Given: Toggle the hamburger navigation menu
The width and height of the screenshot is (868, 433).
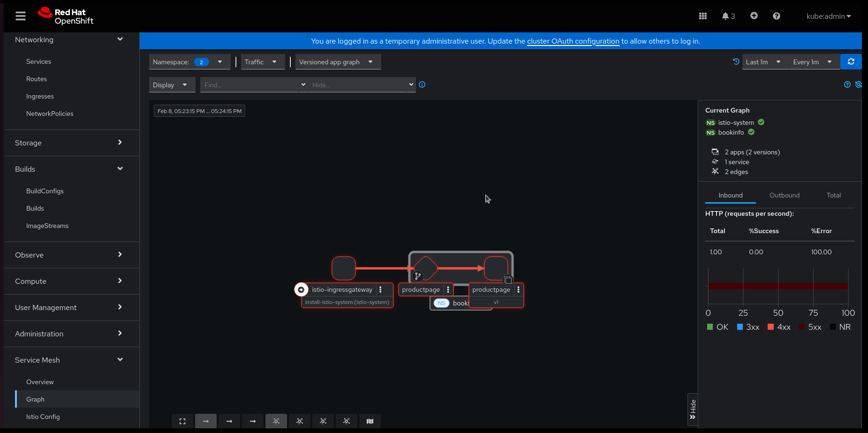Looking at the screenshot, I should tap(21, 16).
